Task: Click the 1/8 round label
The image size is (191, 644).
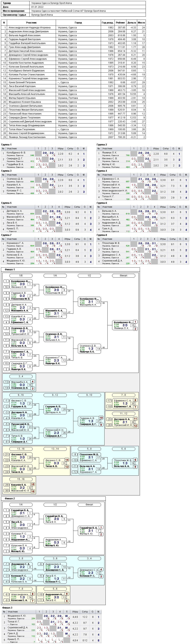Action: [x=21, y=275]
